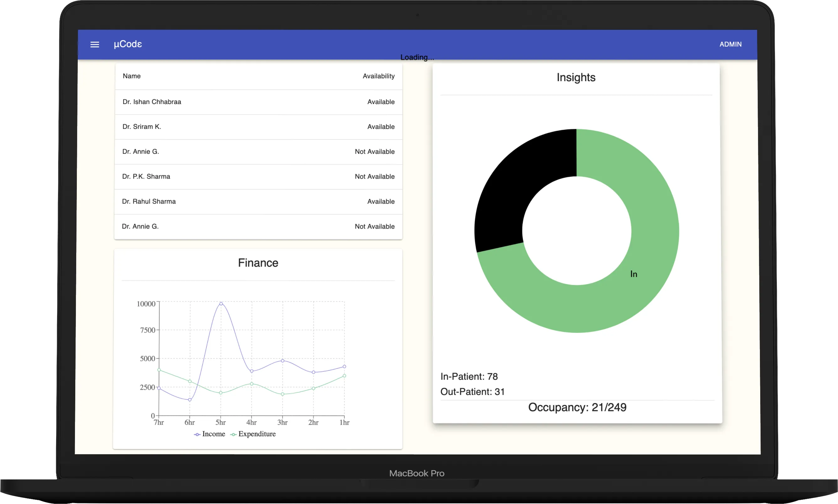838x504 pixels.
Task: Toggle the Income legend entry
Action: [x=210, y=434]
